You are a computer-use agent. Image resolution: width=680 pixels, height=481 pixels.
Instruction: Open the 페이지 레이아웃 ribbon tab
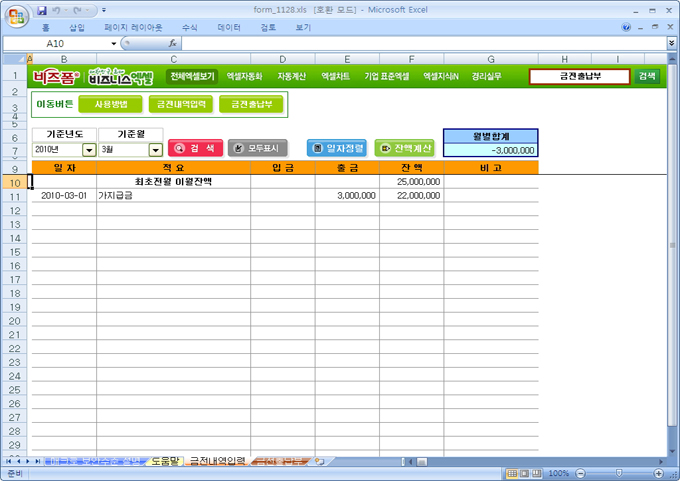[x=133, y=28]
